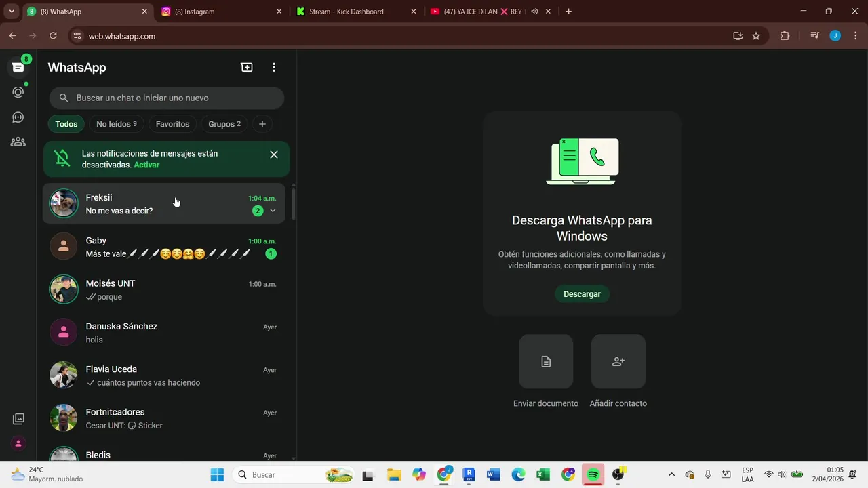This screenshot has height=488, width=868.
Task: Open the Danuska Sánchez chat
Action: pyautogui.click(x=164, y=332)
